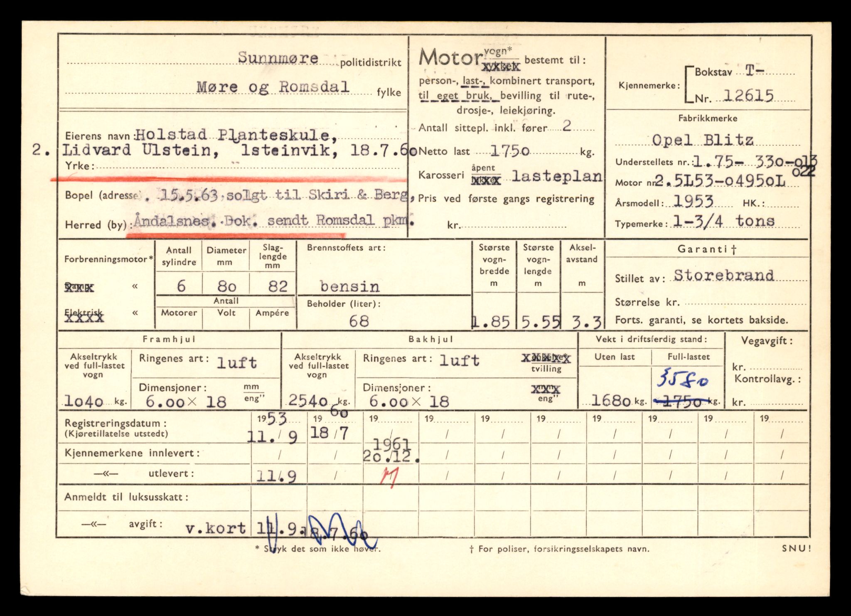Click the Årsmodell value 1953

693,202
